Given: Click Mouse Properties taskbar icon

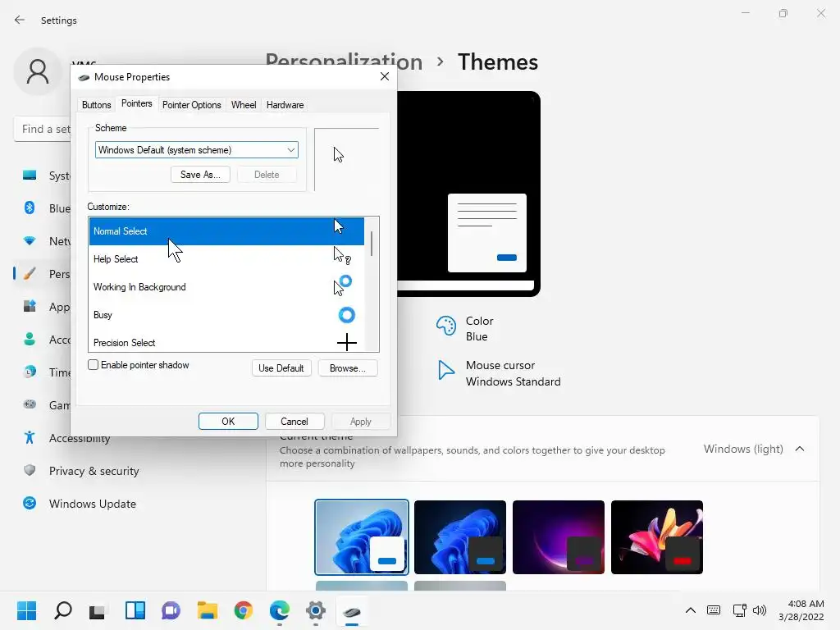Looking at the screenshot, I should point(351,611).
